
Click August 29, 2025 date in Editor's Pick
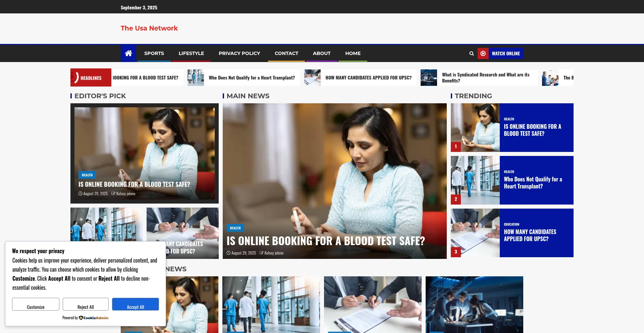pyautogui.click(x=96, y=193)
